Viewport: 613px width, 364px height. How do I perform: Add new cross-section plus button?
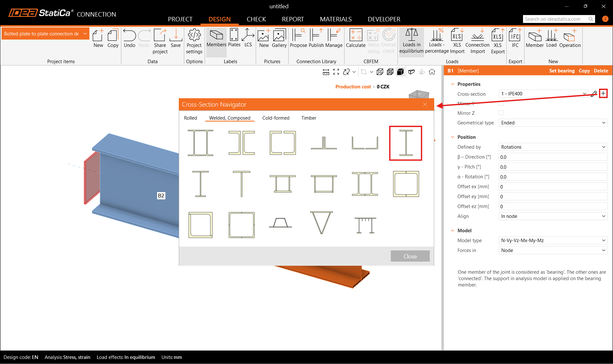coord(603,93)
